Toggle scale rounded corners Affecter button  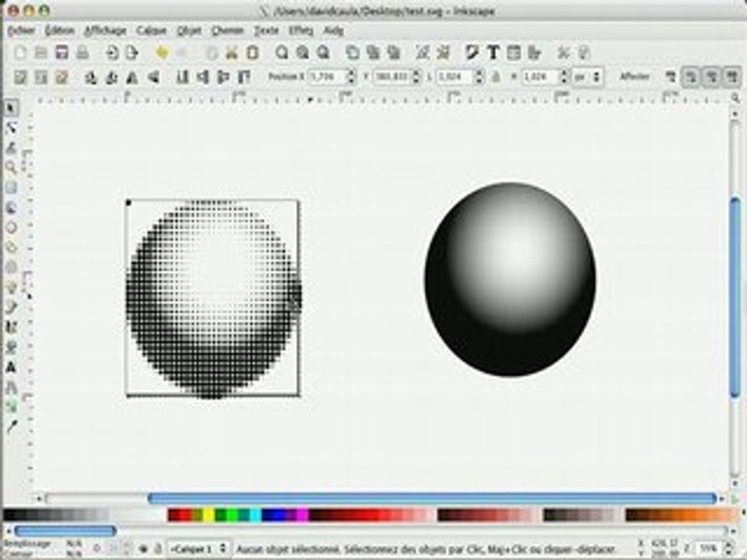(x=691, y=77)
